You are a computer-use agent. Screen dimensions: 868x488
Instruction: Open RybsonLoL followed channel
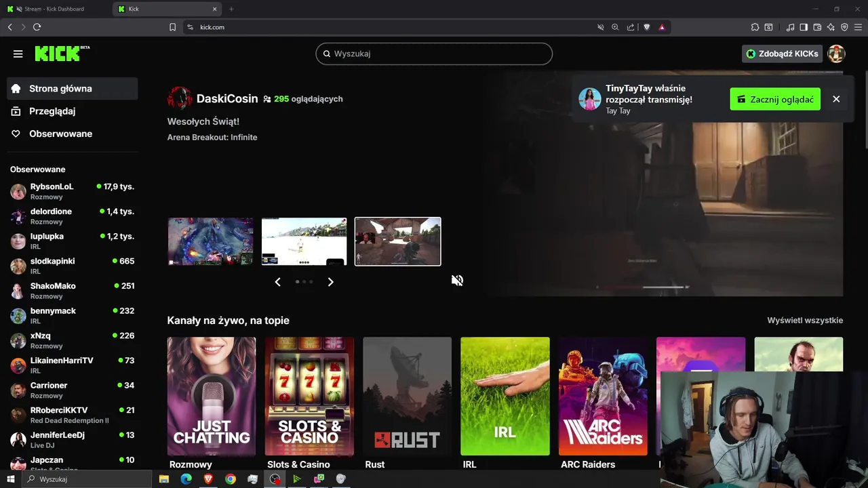click(73, 191)
